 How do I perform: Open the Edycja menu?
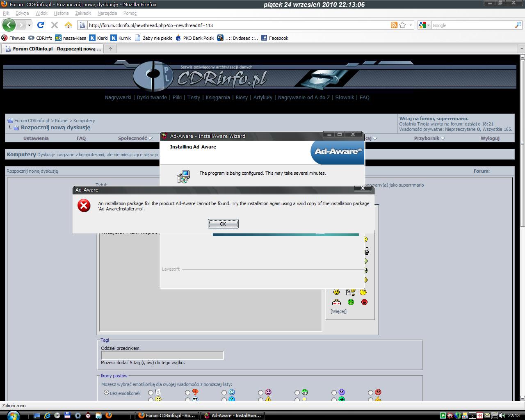[x=22, y=13]
